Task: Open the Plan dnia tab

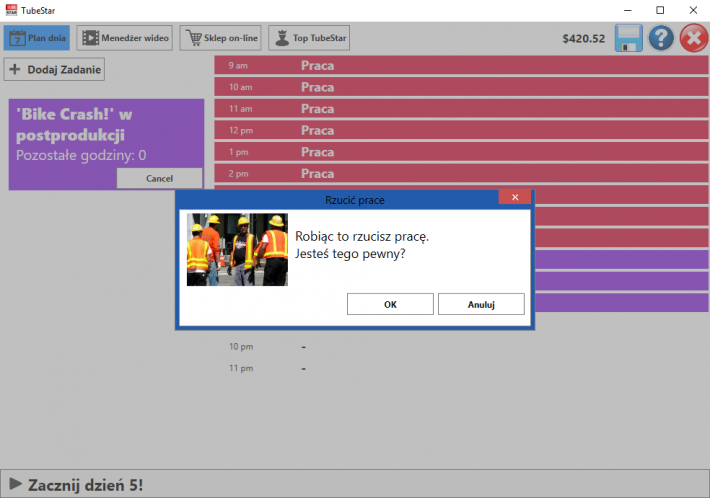Action: (37, 38)
